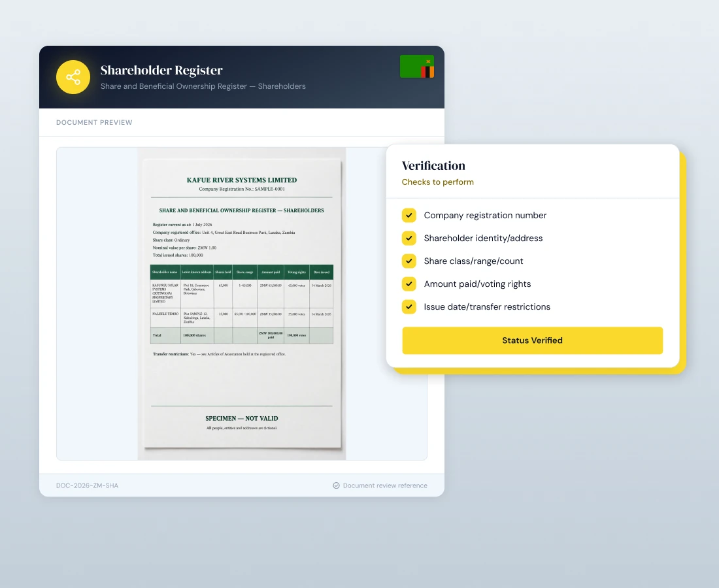Toggle the Company registration number checkbox
The height and width of the screenshot is (588, 719).
409,216
